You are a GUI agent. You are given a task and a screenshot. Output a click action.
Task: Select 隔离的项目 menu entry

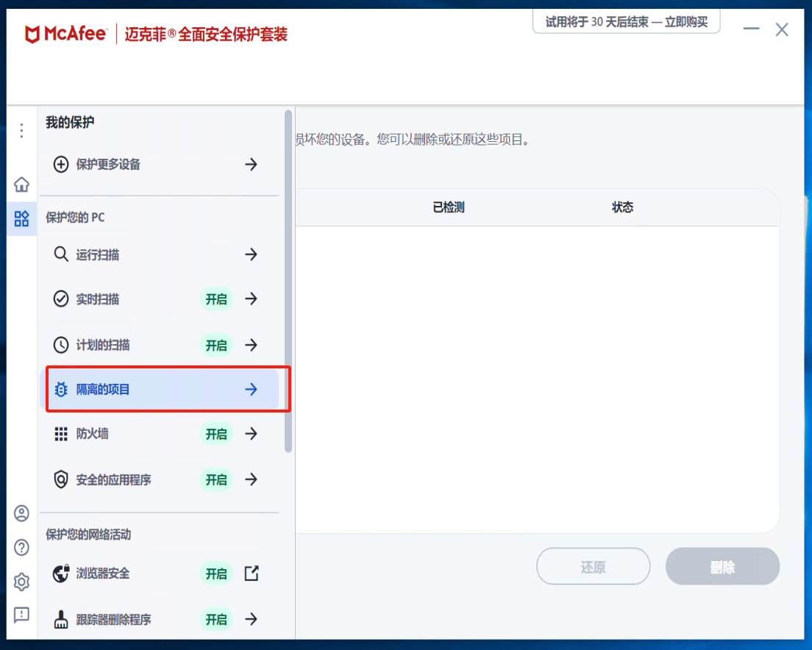point(159,389)
